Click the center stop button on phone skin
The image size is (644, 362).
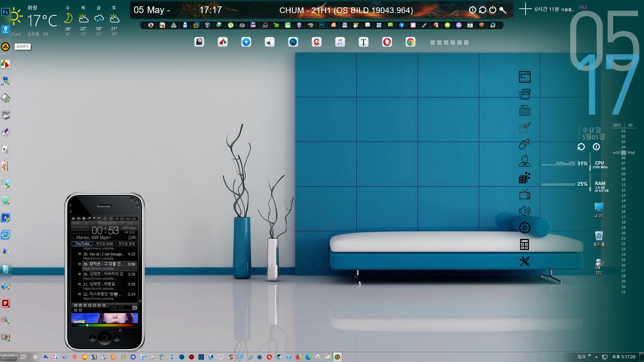pos(105,338)
